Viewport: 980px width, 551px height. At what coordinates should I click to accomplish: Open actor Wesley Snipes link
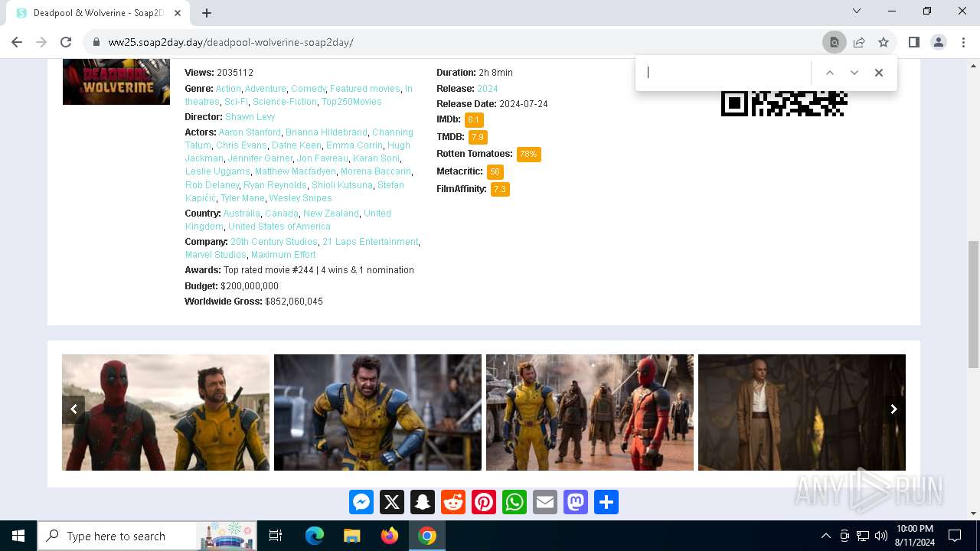301,198
